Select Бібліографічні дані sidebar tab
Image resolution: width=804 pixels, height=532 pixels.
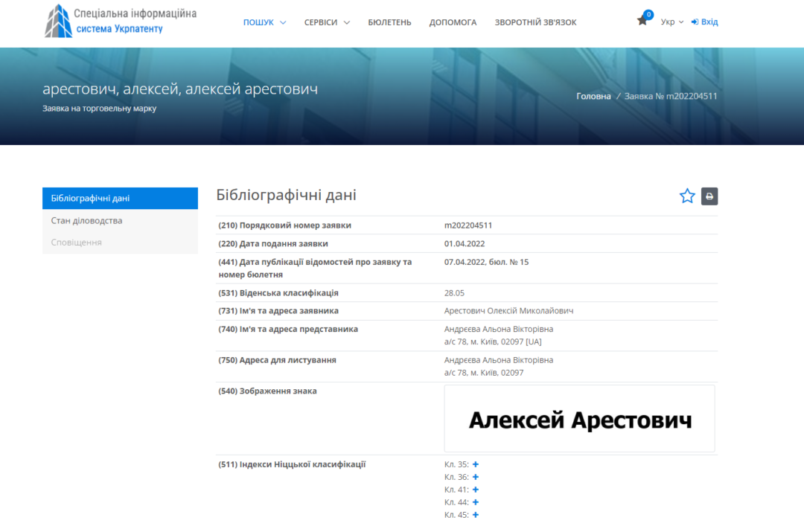coord(90,199)
